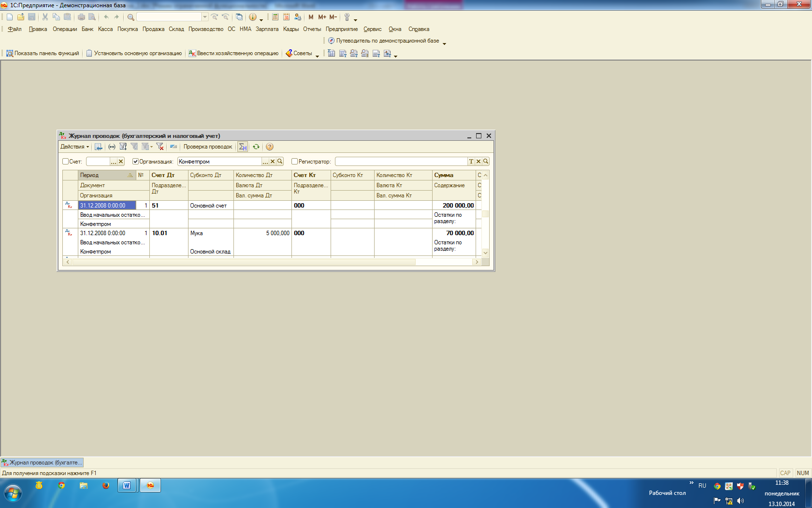Click the set date interval icon
Viewport: 812px width, 508px height.
coord(112,147)
